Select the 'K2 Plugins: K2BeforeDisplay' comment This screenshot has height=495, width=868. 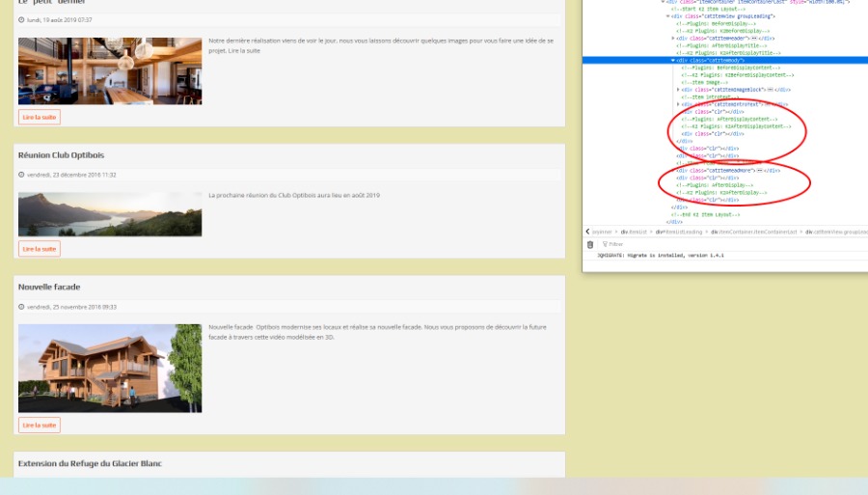(722, 31)
